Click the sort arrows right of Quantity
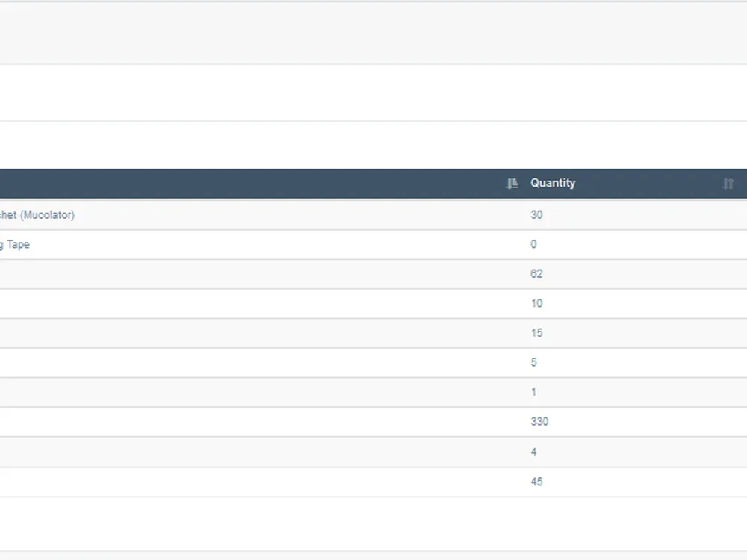 [728, 184]
